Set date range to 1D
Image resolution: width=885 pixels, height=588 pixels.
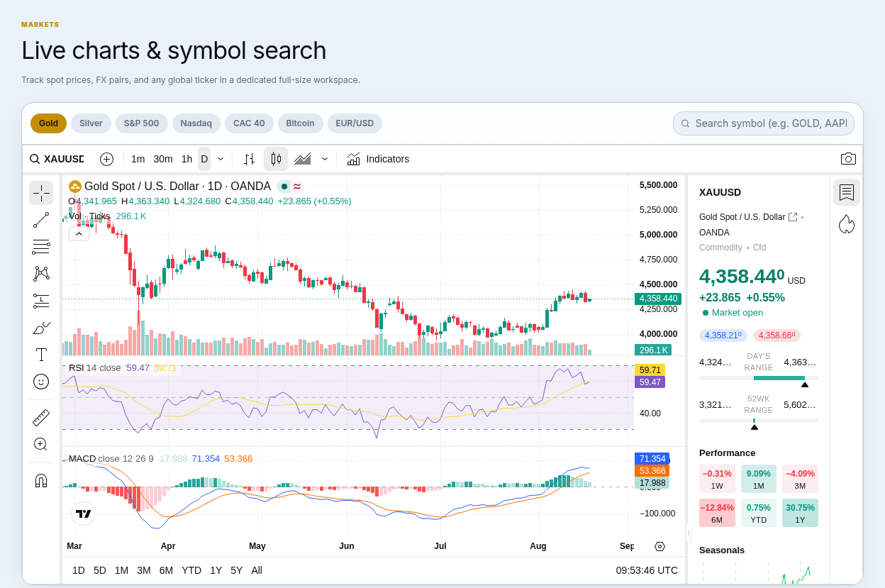[x=79, y=570]
